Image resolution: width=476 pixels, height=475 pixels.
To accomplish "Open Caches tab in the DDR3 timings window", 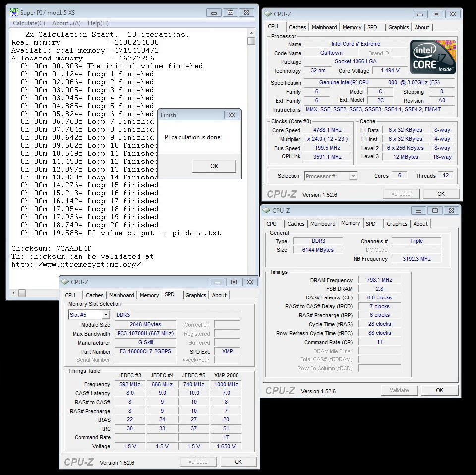I will (x=296, y=224).
